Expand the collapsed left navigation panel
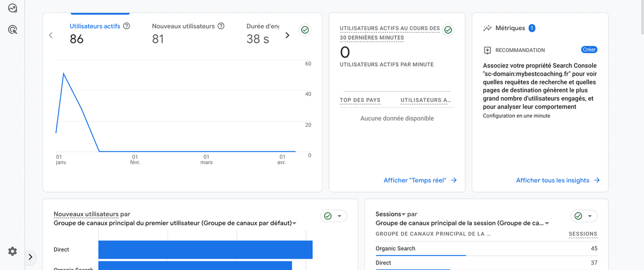644x270 pixels. pyautogui.click(x=30, y=257)
